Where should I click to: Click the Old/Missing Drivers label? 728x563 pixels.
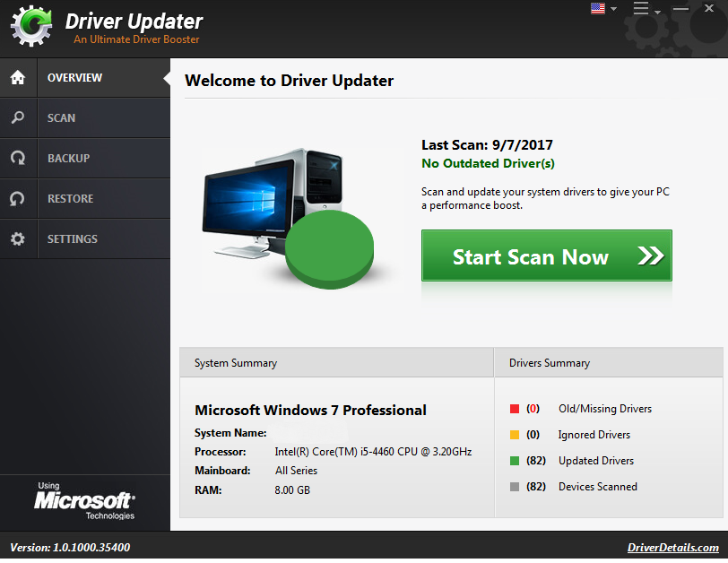[605, 409]
